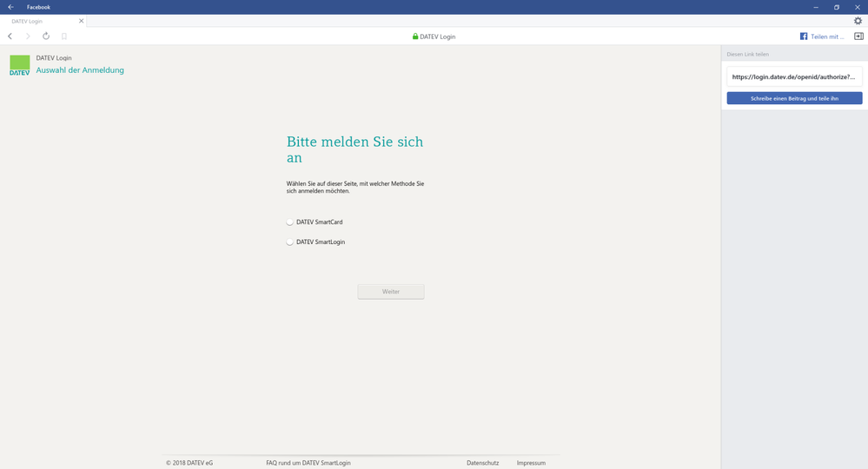This screenshot has height=469, width=868.
Task: Bookmark the page with the bookmark icon
Action: (x=64, y=36)
